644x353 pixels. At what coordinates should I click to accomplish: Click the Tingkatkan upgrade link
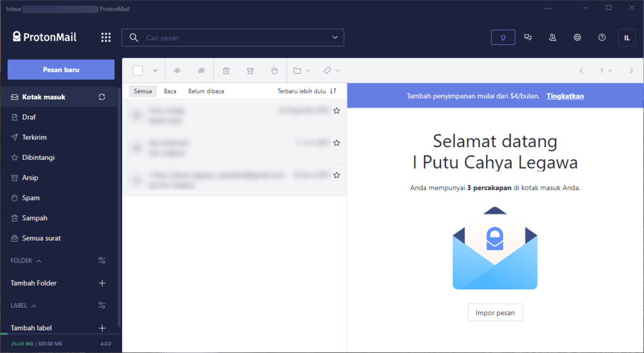565,96
